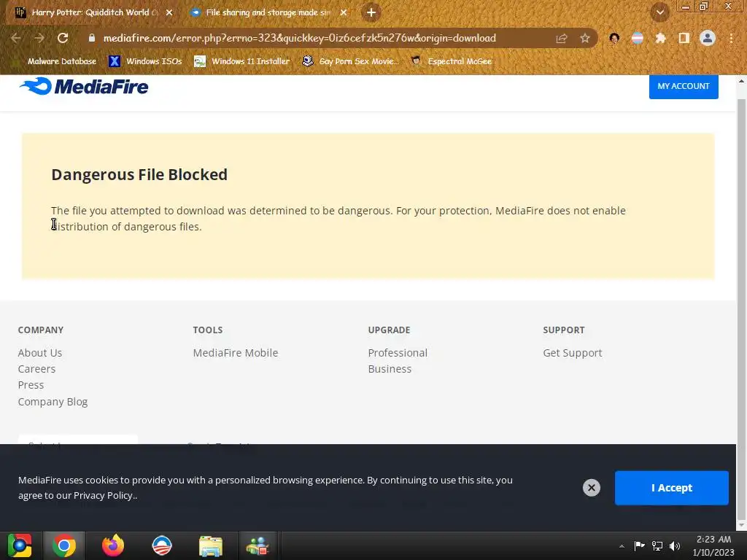Screen dimensions: 747x560
Task: Open the Extensions puzzle menu
Action: coord(660,39)
